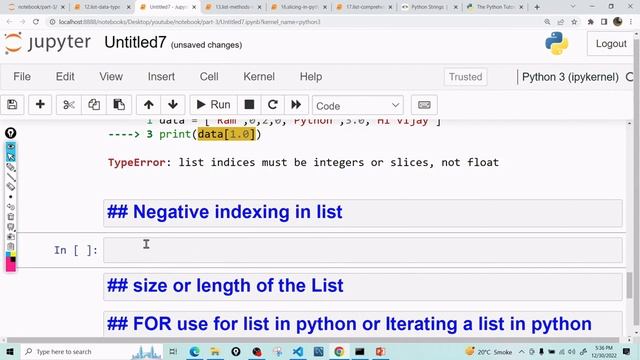This screenshot has width=640, height=360.
Task: Run the selected cell
Action: [x=213, y=105]
